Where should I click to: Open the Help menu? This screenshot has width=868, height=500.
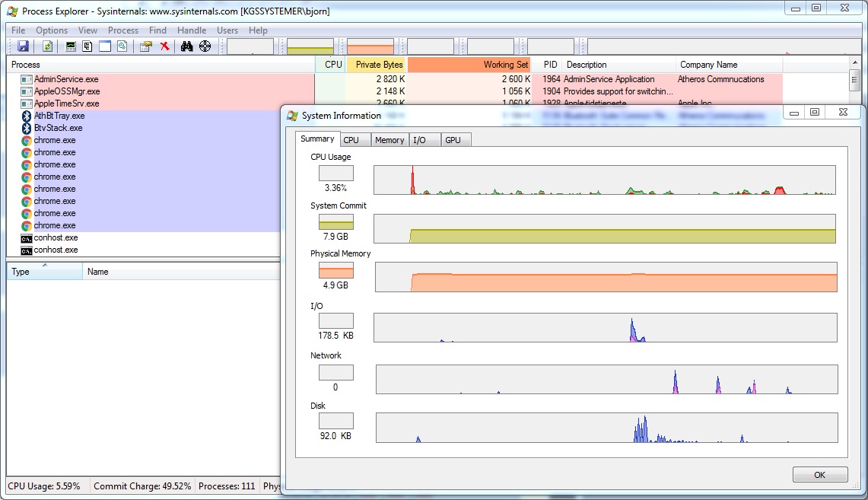click(x=258, y=30)
